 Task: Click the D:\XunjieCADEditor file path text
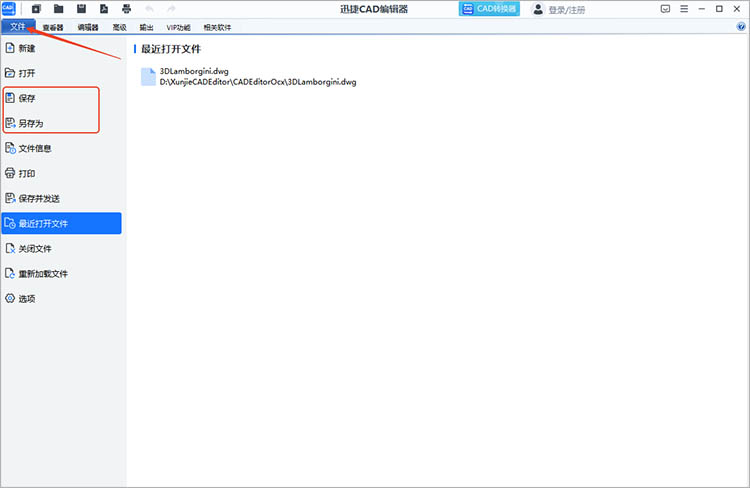pyautogui.click(x=258, y=82)
